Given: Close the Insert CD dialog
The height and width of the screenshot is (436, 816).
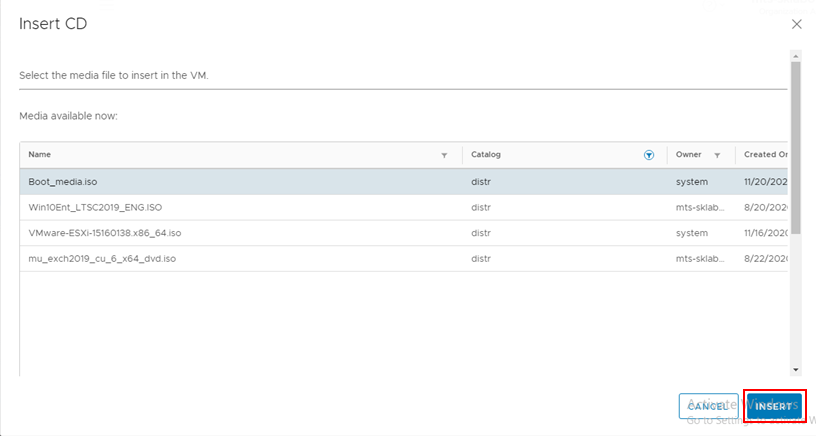Looking at the screenshot, I should click(x=796, y=24).
